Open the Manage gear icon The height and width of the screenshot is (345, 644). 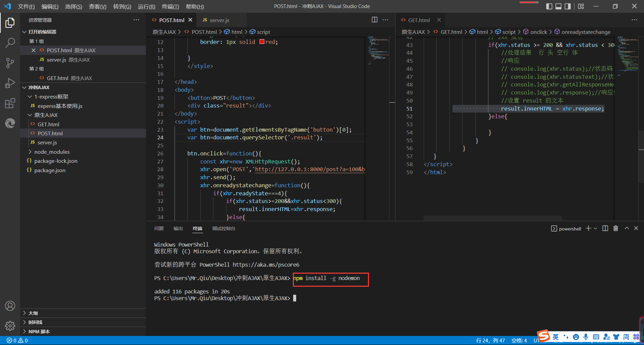(10, 326)
